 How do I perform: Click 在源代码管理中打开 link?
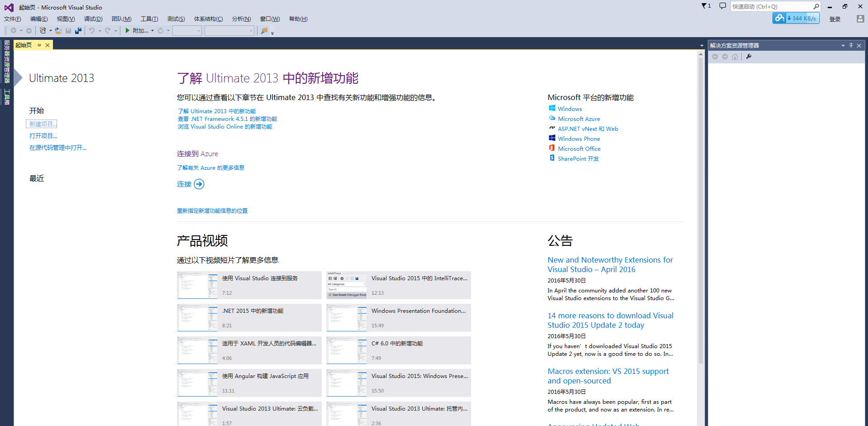(58, 148)
